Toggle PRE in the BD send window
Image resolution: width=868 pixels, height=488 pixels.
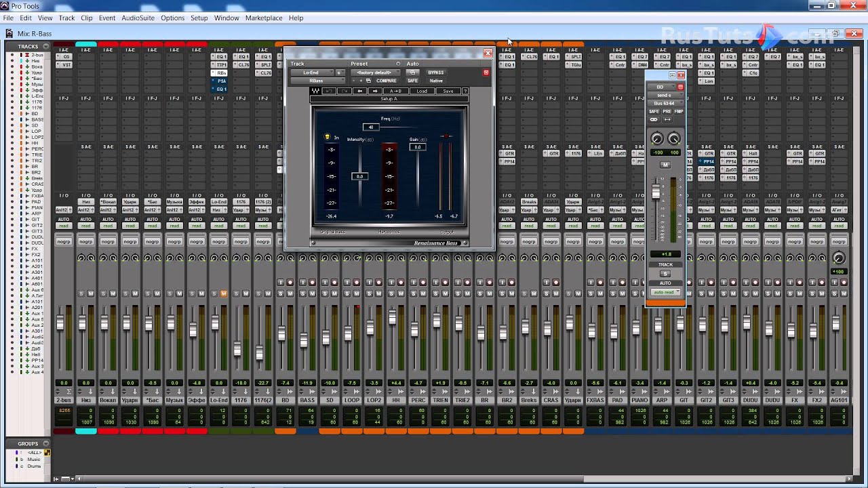[667, 111]
